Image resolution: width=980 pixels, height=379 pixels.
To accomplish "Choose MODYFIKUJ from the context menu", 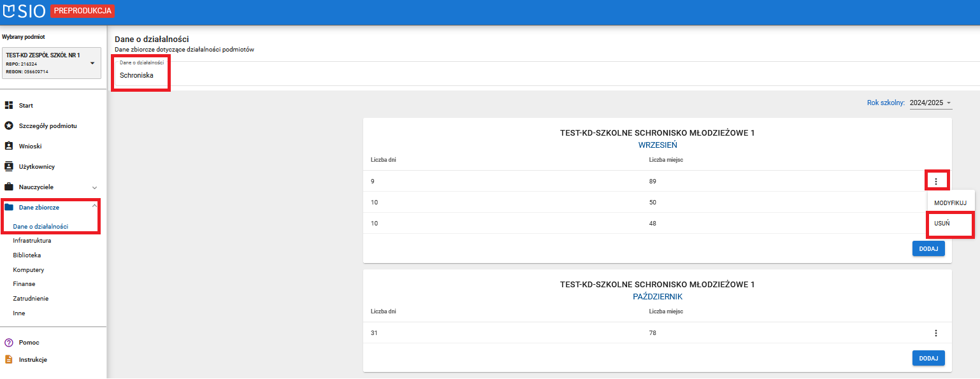I will click(950, 203).
